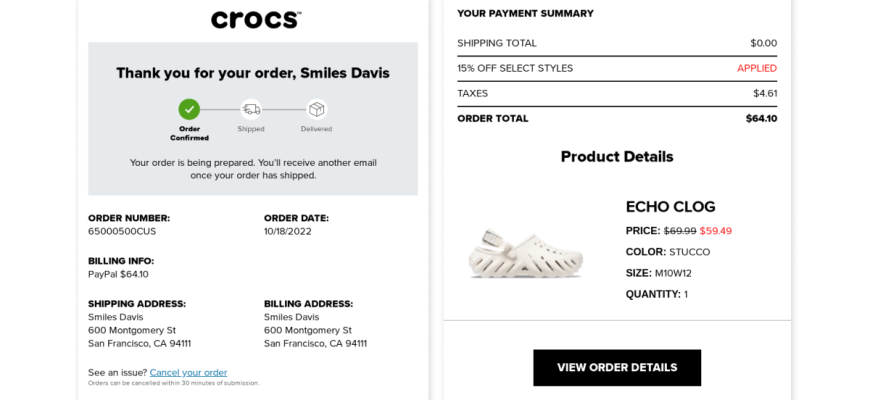Click the sale price $59.49
Image resolution: width=870 pixels, height=400 pixels.
[715, 231]
